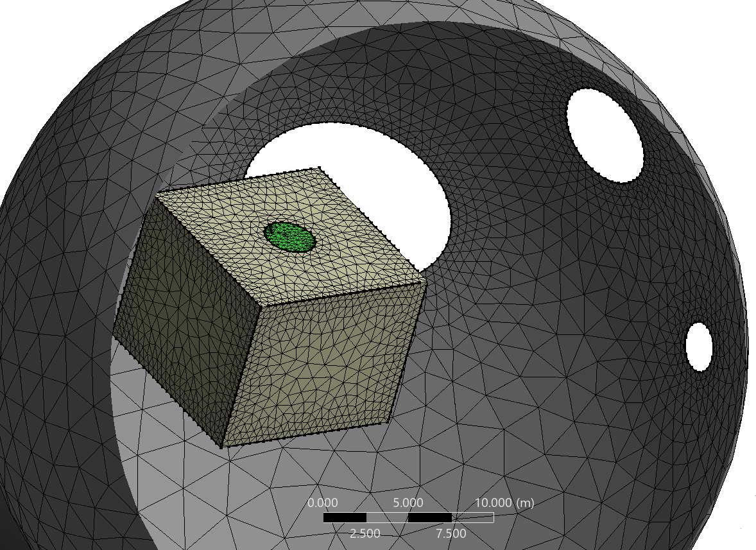Click the "2.500" scale bar label
Screen dimensions: 756x550
click(365, 533)
